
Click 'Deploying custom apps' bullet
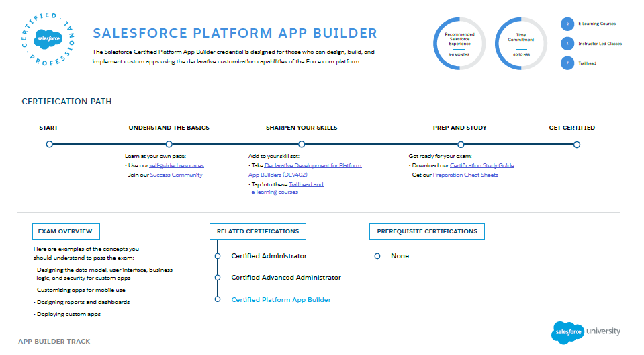coord(67,314)
